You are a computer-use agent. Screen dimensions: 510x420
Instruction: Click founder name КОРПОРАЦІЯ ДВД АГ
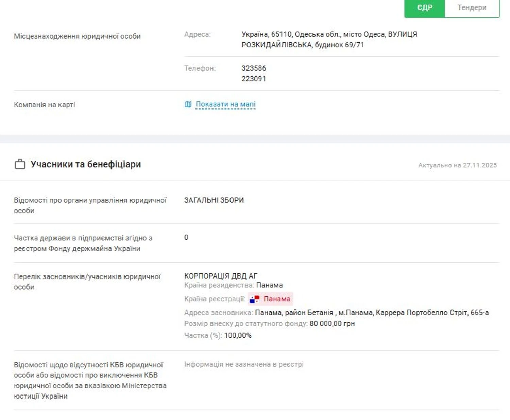pos(221,276)
